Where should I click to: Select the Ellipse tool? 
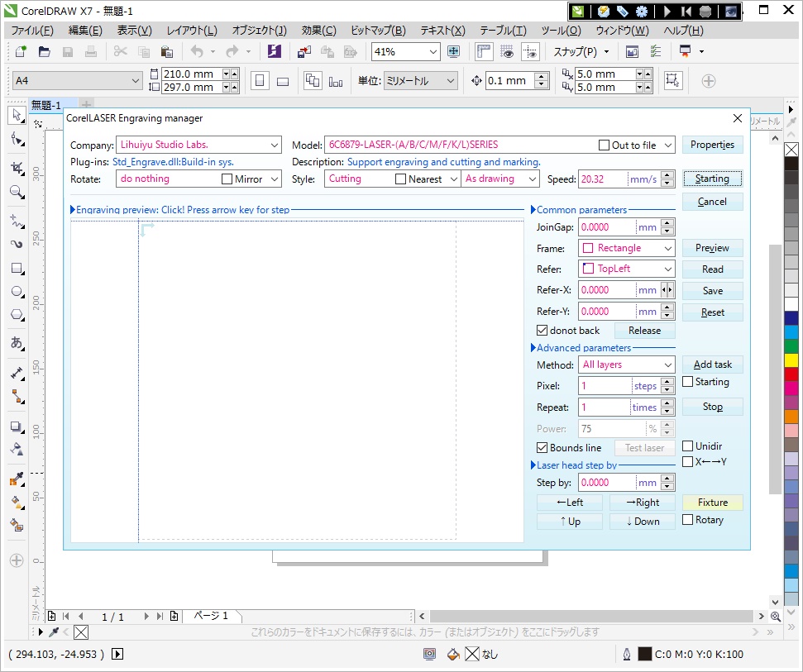pyautogui.click(x=17, y=292)
